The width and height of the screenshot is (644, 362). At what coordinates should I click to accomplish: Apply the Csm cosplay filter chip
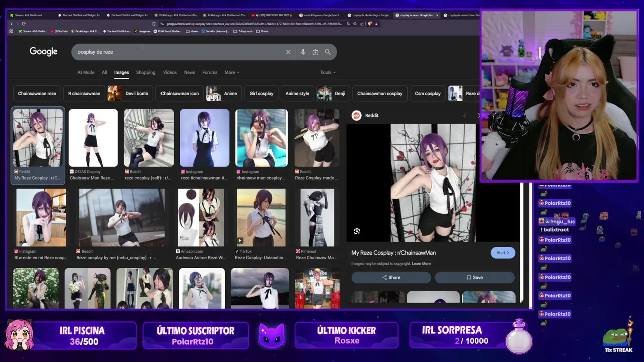coord(428,93)
